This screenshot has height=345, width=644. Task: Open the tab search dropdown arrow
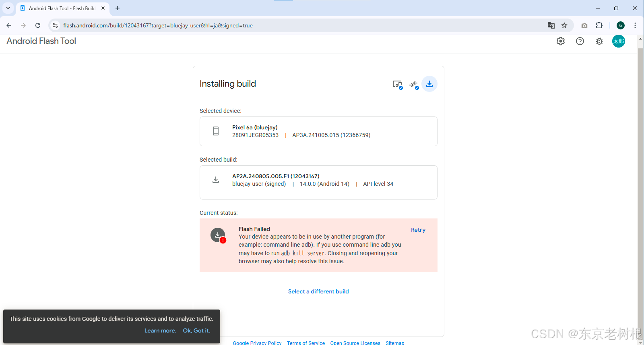(x=8, y=8)
